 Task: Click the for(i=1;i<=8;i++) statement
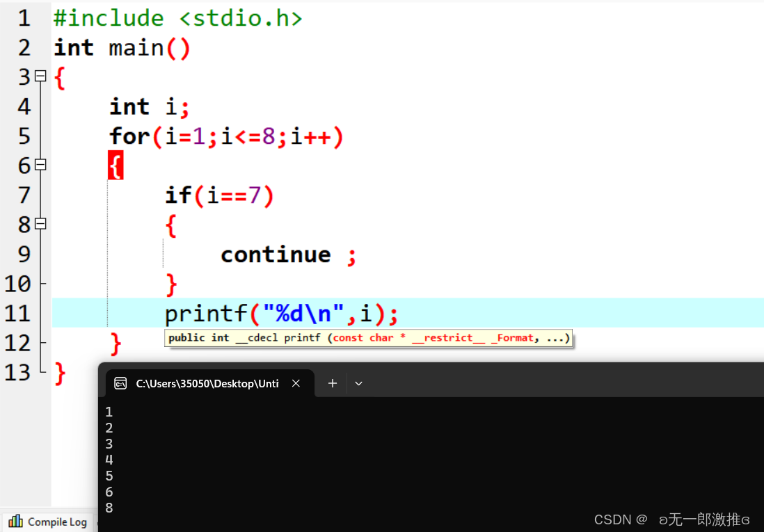pyautogui.click(x=227, y=137)
